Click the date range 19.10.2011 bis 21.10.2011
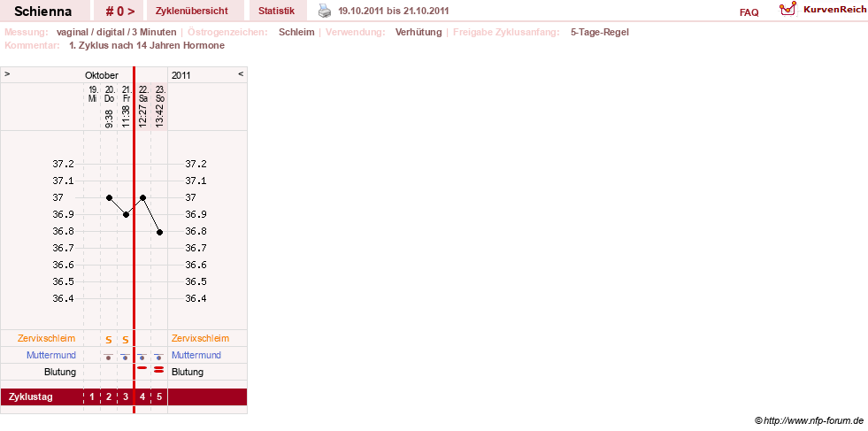 (394, 12)
